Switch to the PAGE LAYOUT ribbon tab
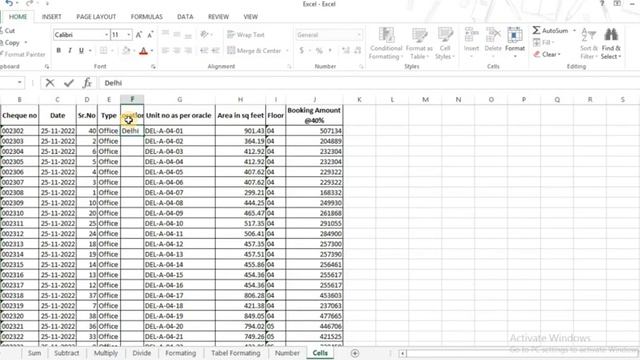The image size is (640, 360). 96,17
